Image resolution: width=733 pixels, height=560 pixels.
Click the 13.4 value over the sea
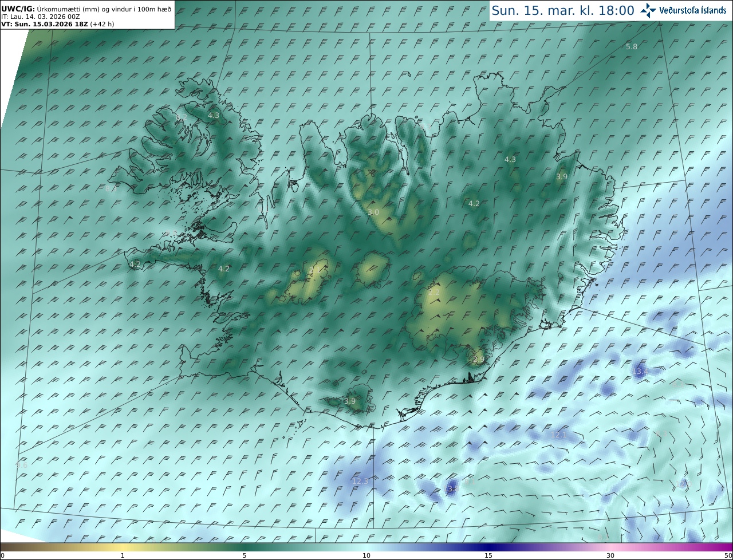[x=640, y=372]
